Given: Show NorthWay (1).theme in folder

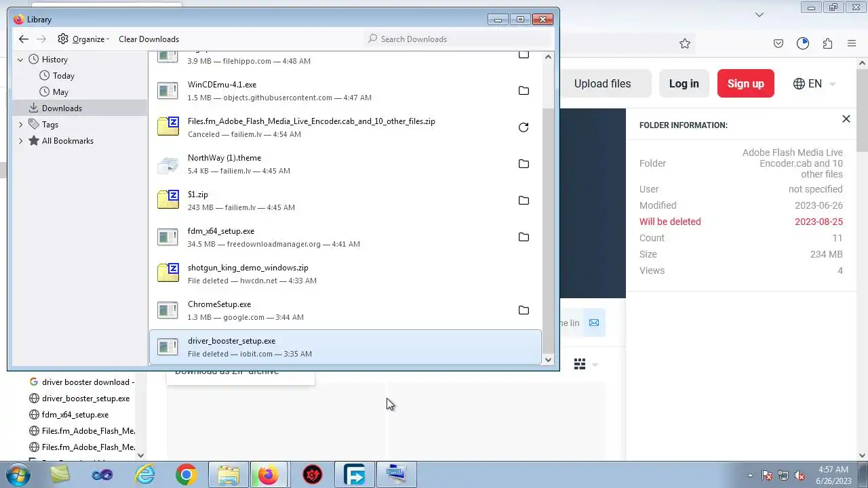Looking at the screenshot, I should pos(524,164).
